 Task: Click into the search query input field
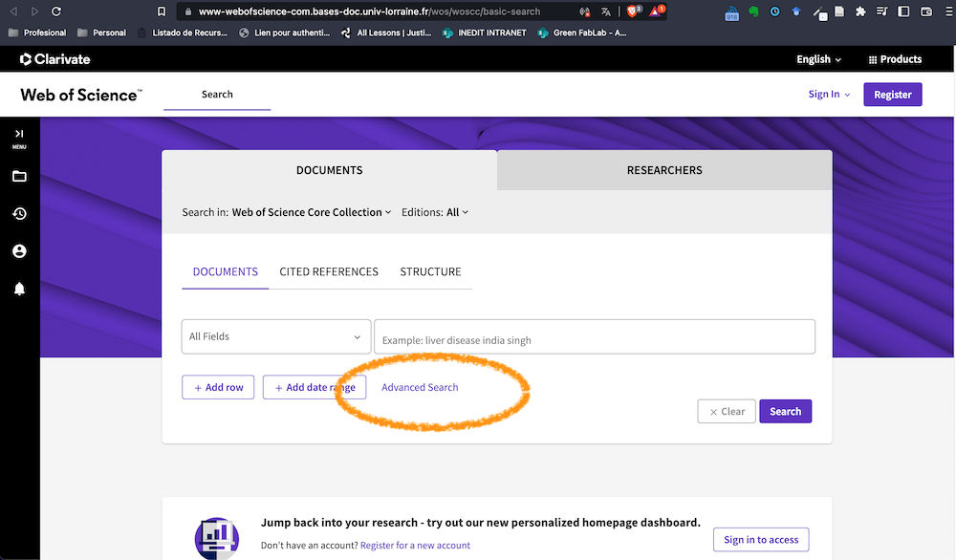tap(594, 339)
